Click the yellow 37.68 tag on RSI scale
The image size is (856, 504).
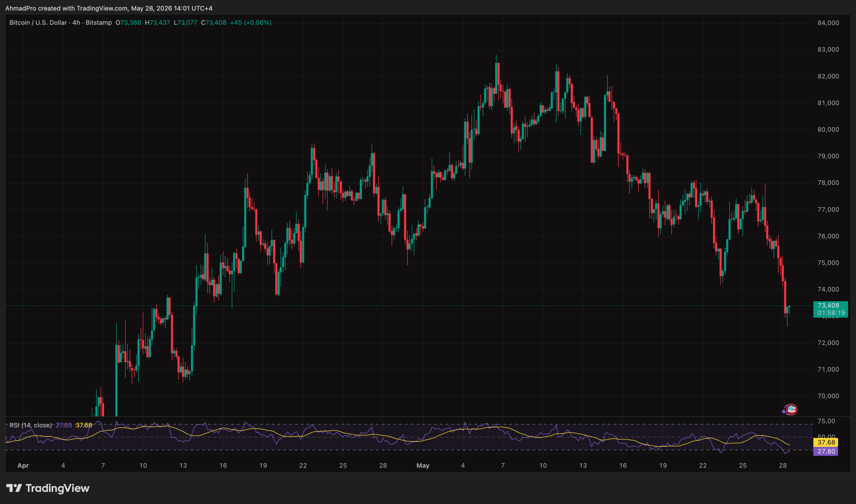point(826,442)
